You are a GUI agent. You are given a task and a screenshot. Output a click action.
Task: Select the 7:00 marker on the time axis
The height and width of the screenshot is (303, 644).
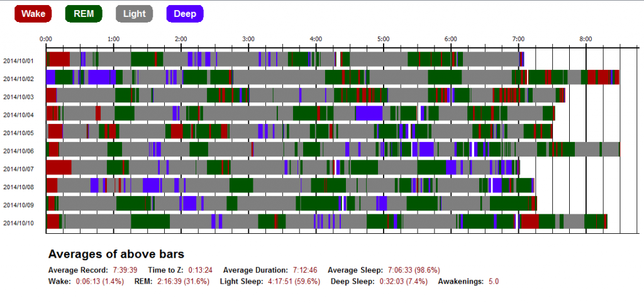pyautogui.click(x=518, y=39)
